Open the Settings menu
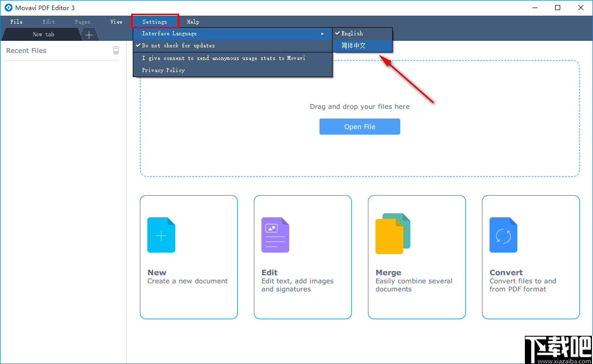This screenshot has width=593, height=364. point(155,21)
